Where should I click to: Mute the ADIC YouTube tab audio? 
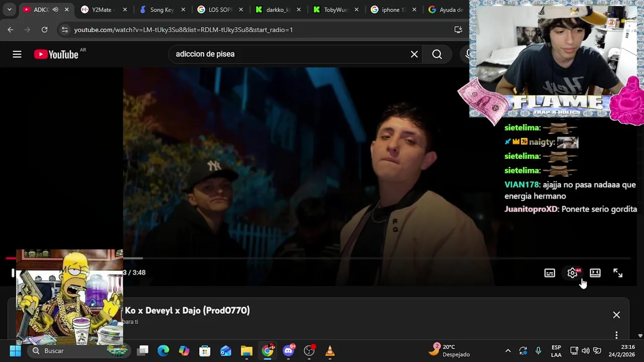click(55, 10)
